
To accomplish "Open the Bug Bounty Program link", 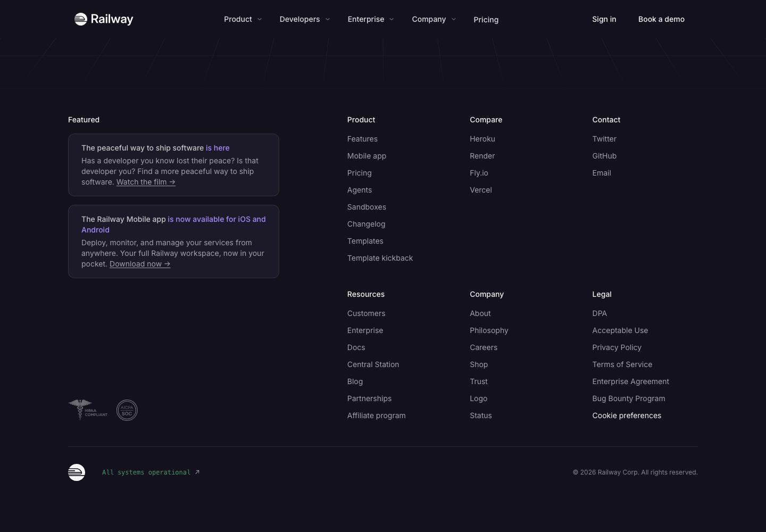I will [629, 398].
